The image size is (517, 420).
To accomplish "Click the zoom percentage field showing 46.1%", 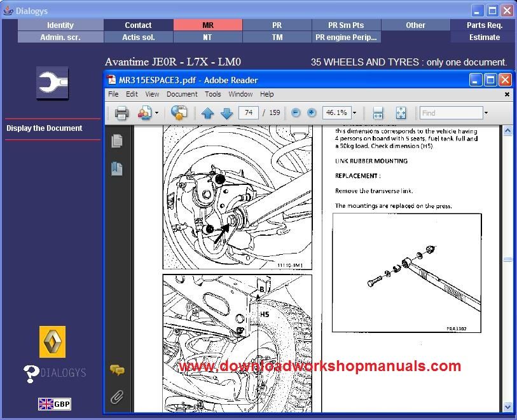I will [x=336, y=112].
